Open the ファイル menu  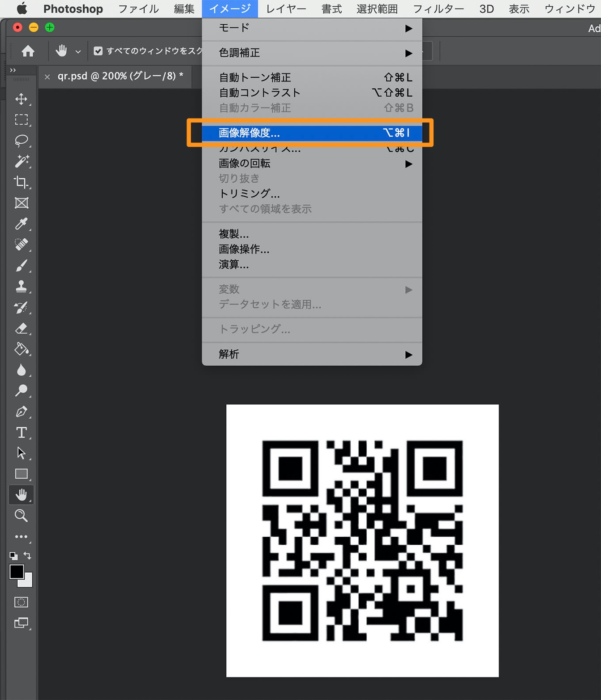tap(138, 9)
